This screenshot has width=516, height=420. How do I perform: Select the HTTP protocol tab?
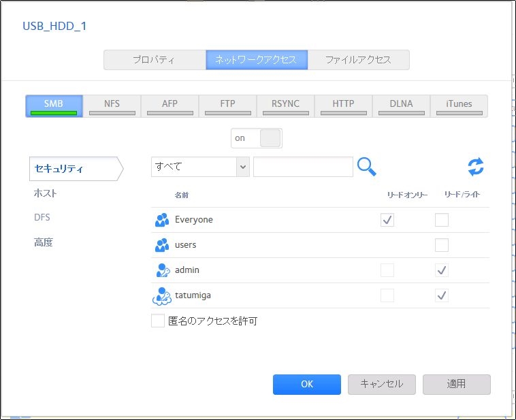(x=343, y=106)
